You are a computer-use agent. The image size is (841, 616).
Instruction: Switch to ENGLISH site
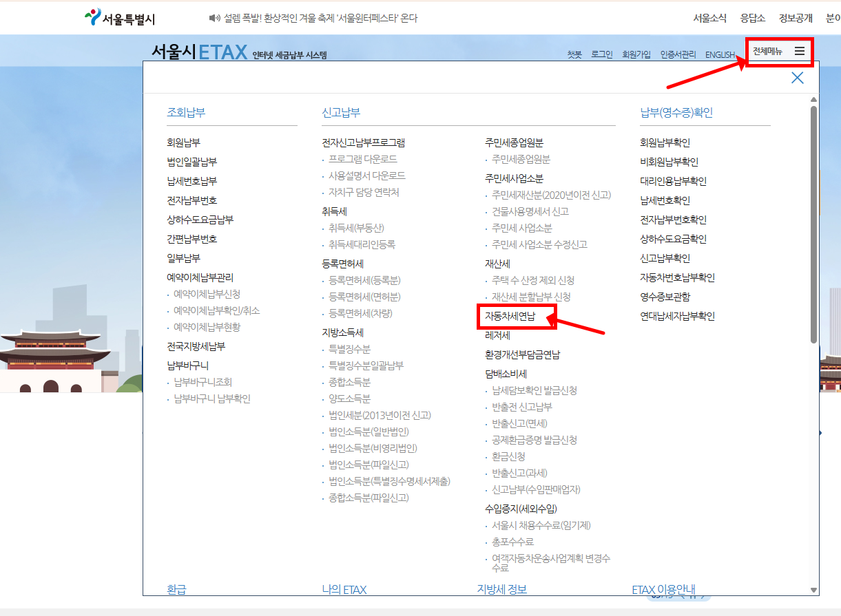(720, 54)
